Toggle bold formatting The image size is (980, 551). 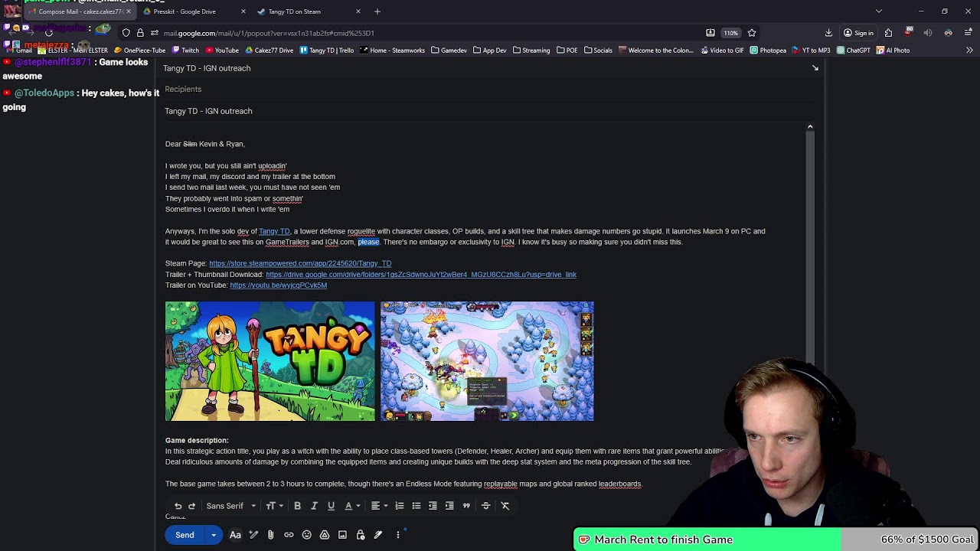point(297,506)
